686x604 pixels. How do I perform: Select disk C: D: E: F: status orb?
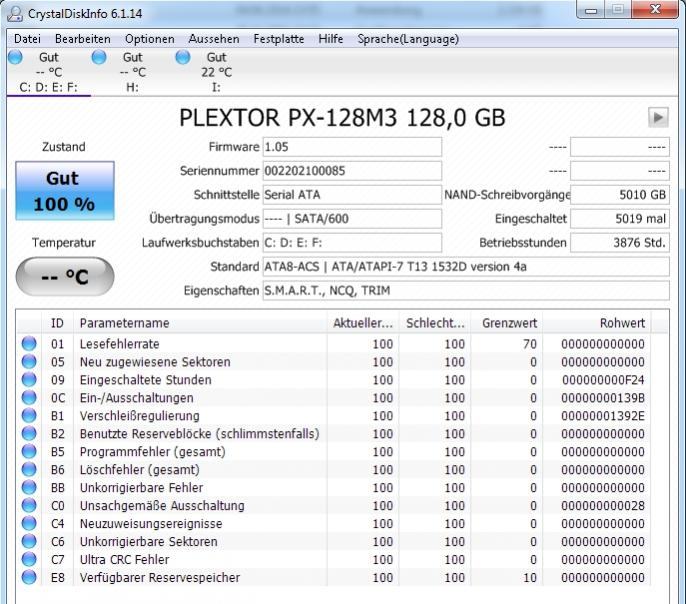pos(15,57)
